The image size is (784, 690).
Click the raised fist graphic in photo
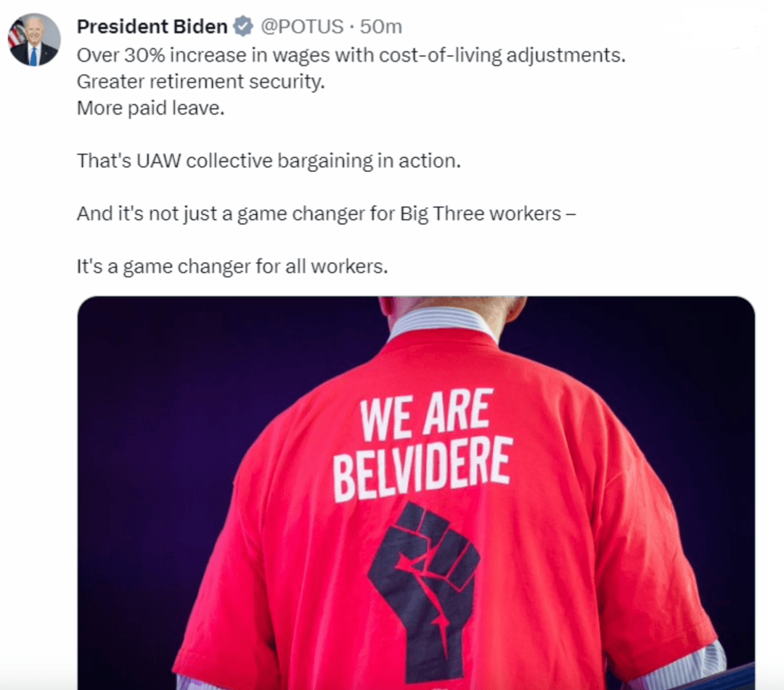click(425, 591)
